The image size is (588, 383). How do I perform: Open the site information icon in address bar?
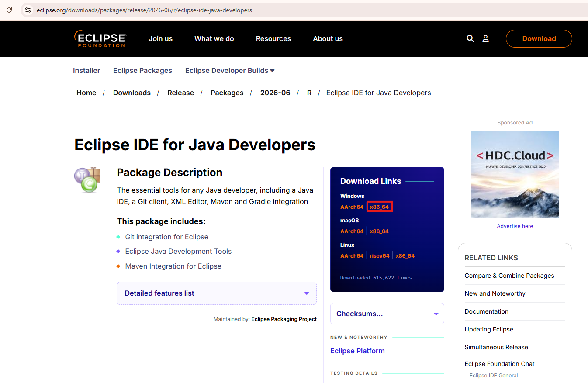[x=28, y=10]
